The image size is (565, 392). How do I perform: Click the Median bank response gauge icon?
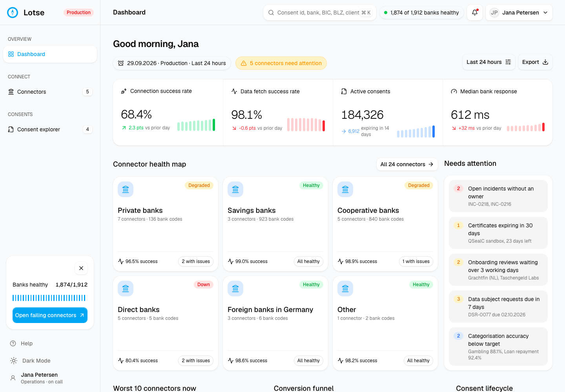(x=454, y=91)
